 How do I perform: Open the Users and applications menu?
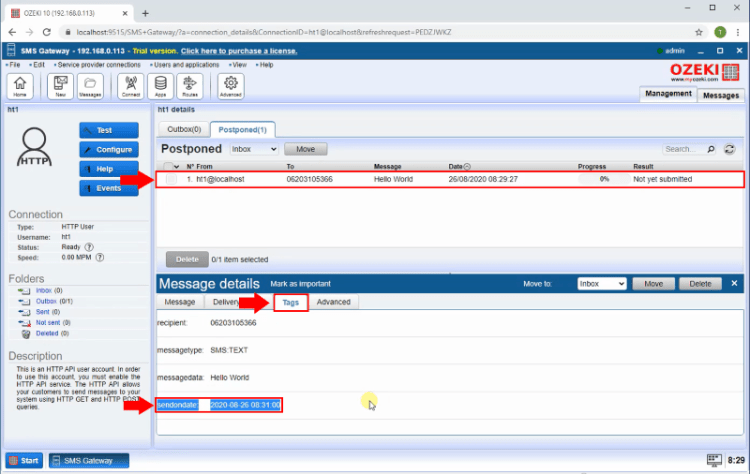186,65
